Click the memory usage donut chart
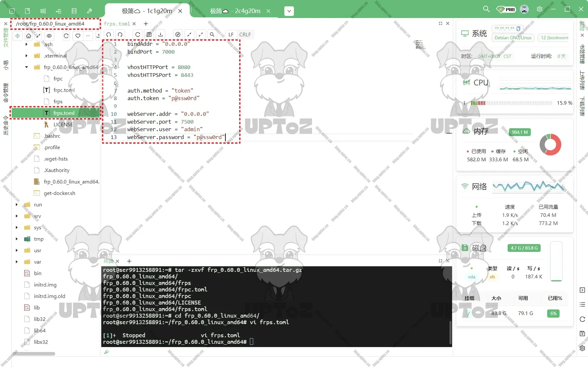Screen dimensions: 588x368 point(550,144)
